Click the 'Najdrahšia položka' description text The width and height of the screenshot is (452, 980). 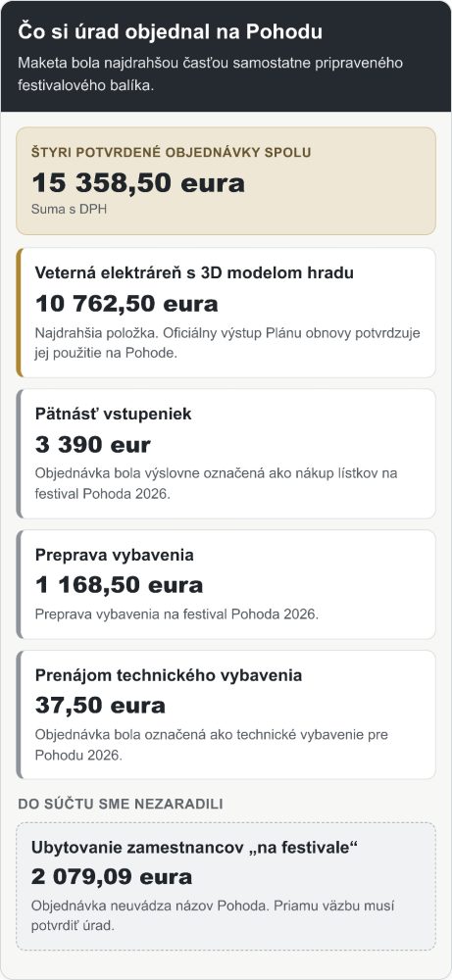coord(227,342)
